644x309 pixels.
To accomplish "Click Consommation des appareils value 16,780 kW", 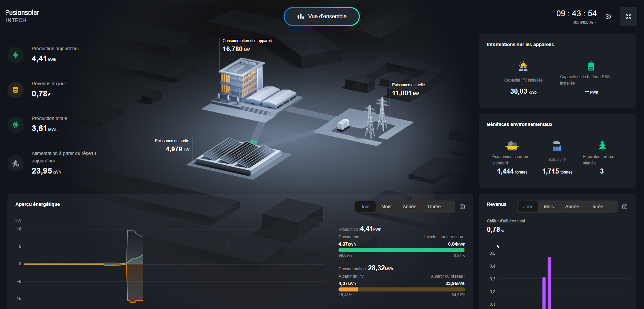I will pos(236,49).
